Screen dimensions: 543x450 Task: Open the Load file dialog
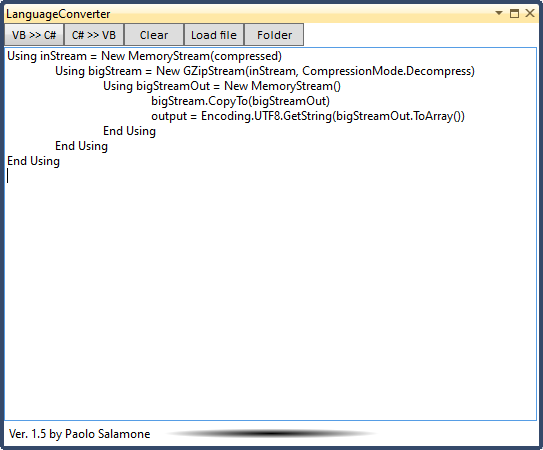[214, 35]
